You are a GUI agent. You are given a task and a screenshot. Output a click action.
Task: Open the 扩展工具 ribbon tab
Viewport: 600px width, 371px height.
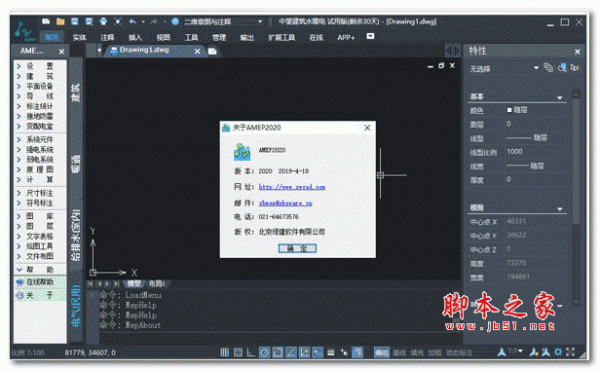click(281, 37)
